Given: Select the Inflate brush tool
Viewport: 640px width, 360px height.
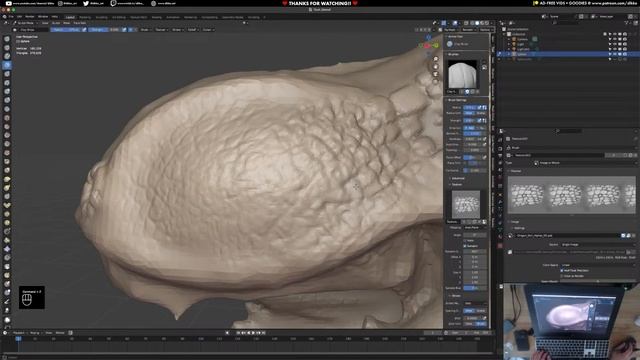Looking at the screenshot, I should tap(7, 91).
